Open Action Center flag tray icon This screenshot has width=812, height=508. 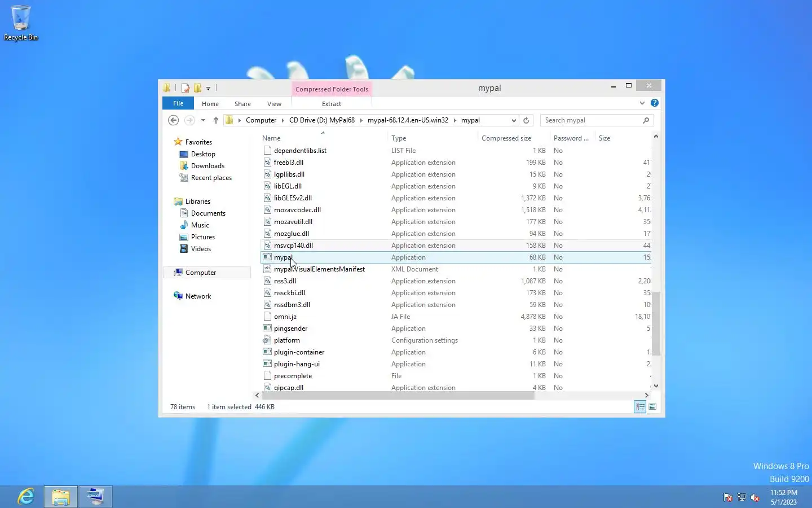click(728, 497)
